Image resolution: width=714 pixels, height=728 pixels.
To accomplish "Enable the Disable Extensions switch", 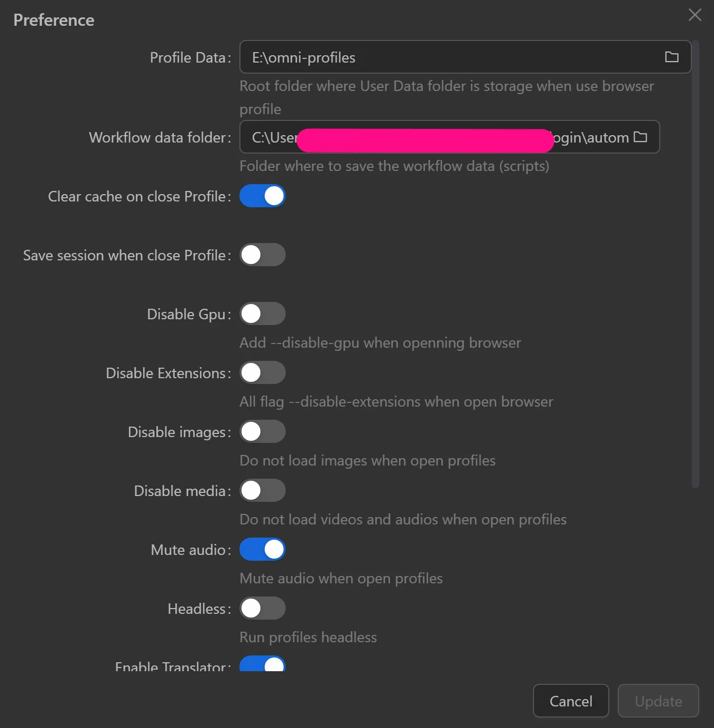I will tap(263, 372).
